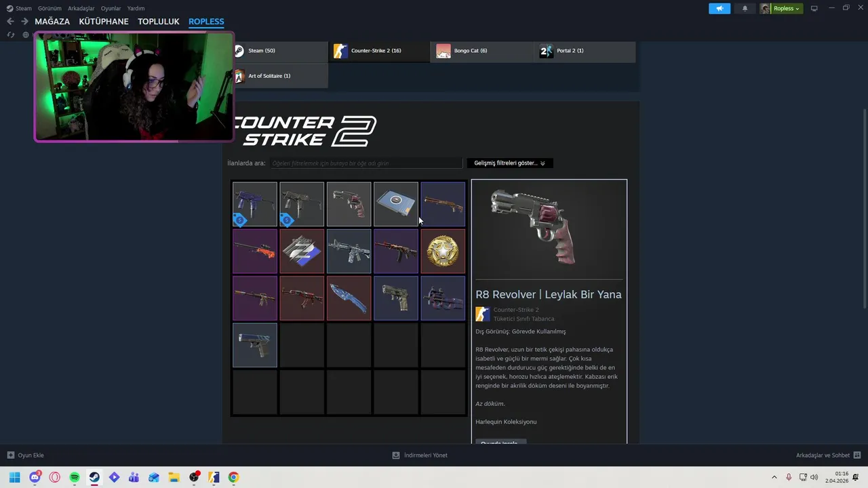Select the Bongo Cat (6) inventory tab

pyautogui.click(x=483, y=51)
